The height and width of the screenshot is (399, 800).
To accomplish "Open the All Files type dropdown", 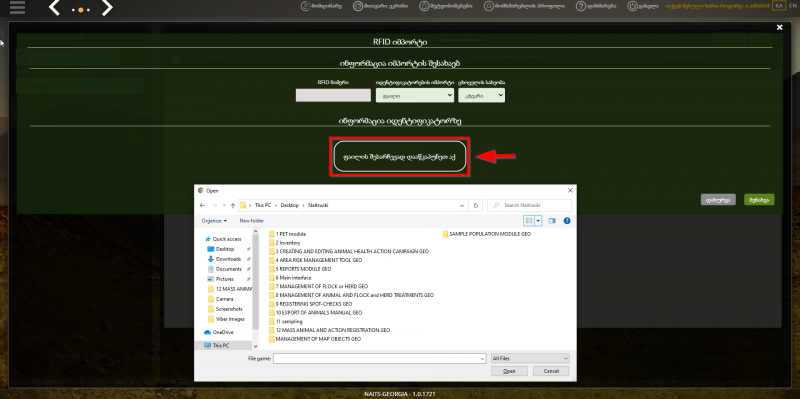I will 530,359.
